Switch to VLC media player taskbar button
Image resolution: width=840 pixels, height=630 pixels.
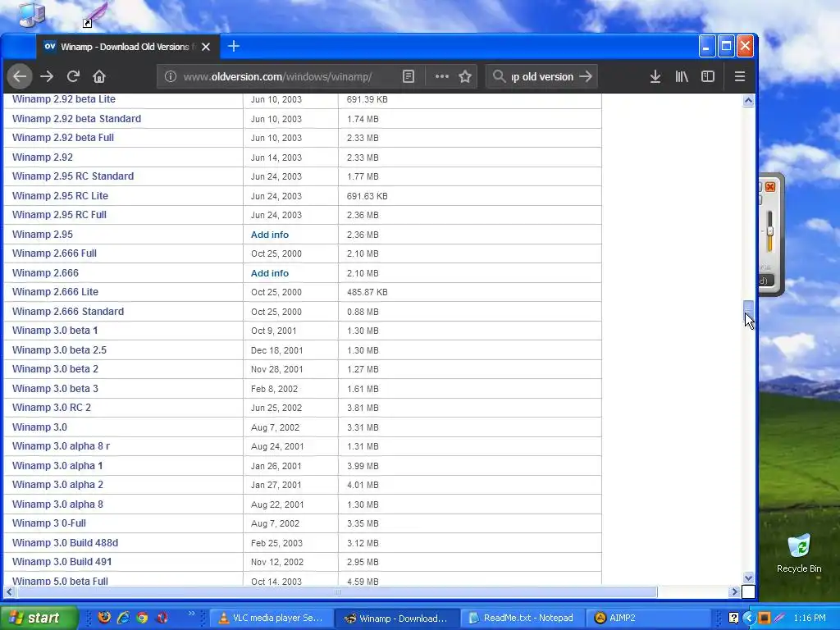click(271, 618)
